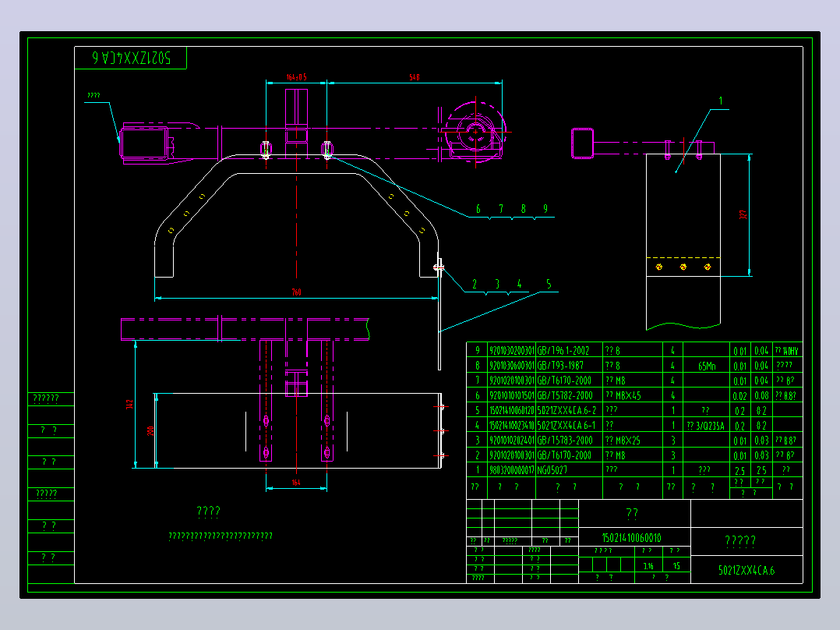
Task: Select the row number 9 cell in the parts list
Action: pos(478,351)
